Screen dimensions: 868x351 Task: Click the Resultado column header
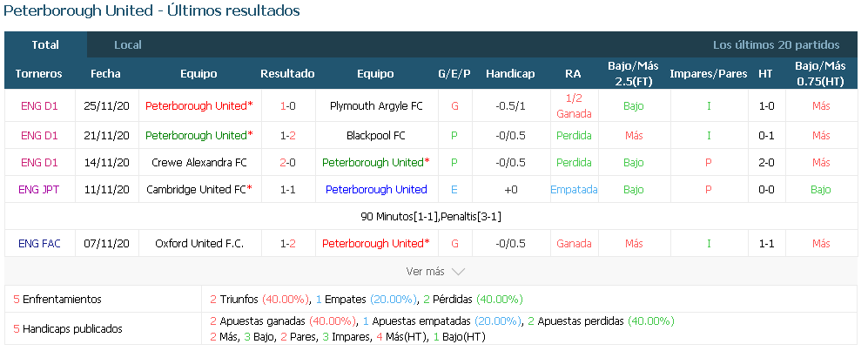287,74
